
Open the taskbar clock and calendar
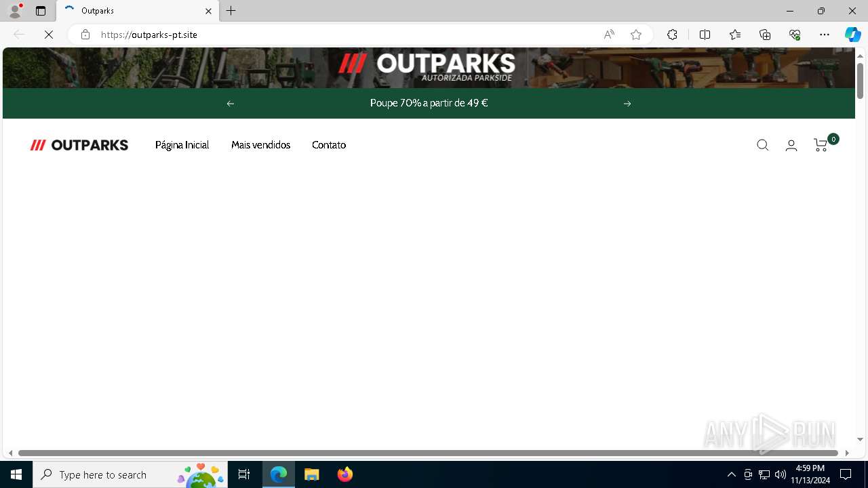coord(810,474)
